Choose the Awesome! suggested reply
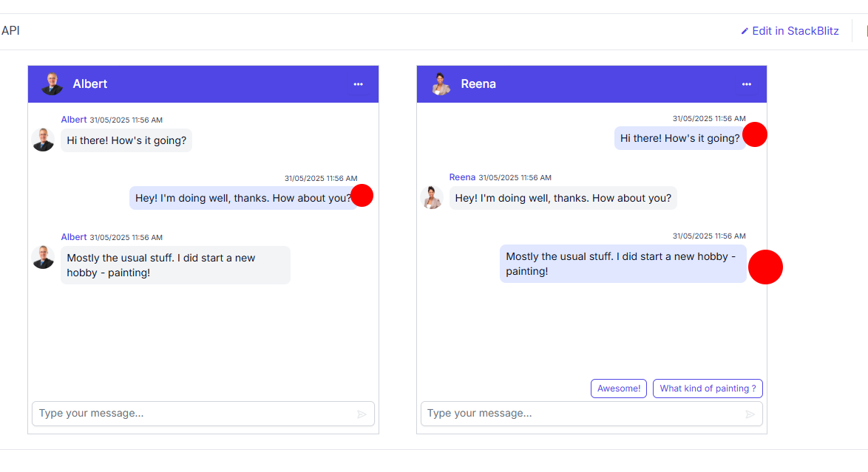Viewport: 868px width, 472px height. 618,389
